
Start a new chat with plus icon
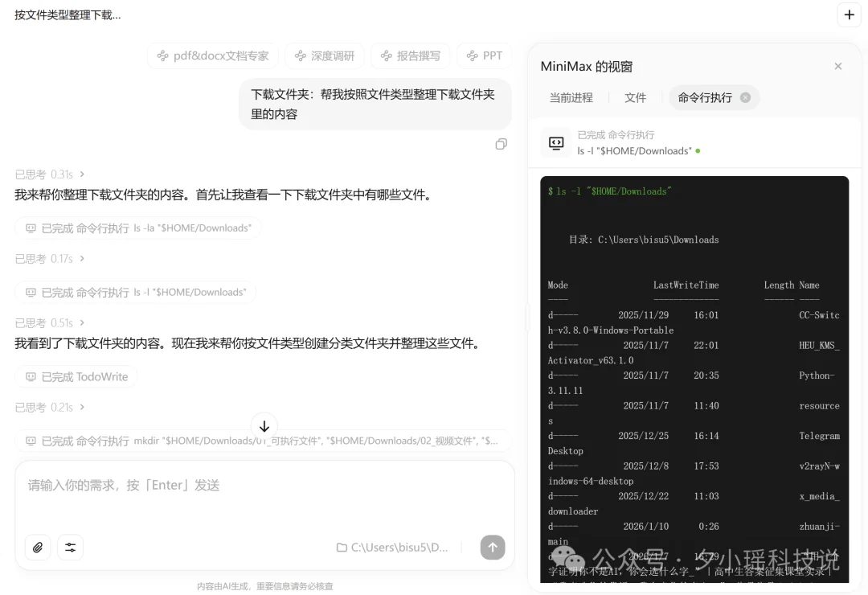tap(850, 14)
